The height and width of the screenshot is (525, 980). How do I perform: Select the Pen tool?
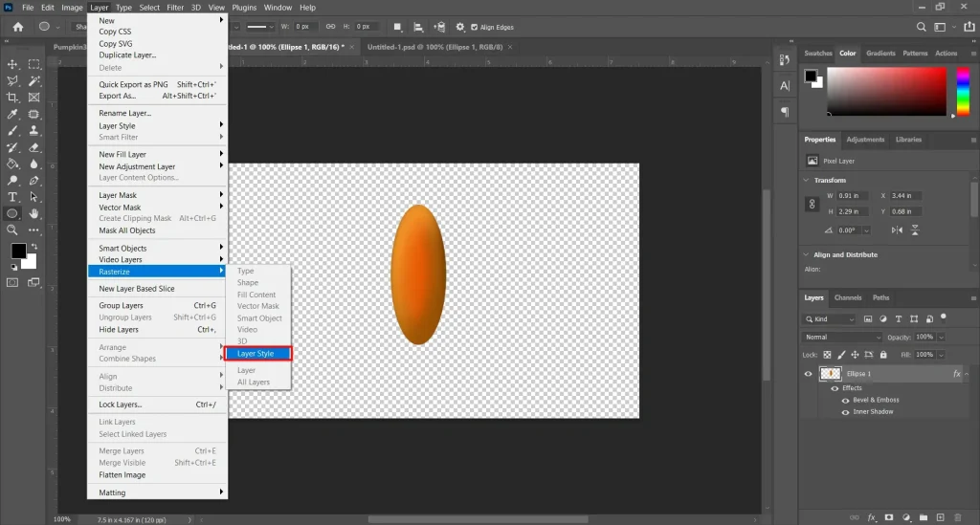(34, 181)
